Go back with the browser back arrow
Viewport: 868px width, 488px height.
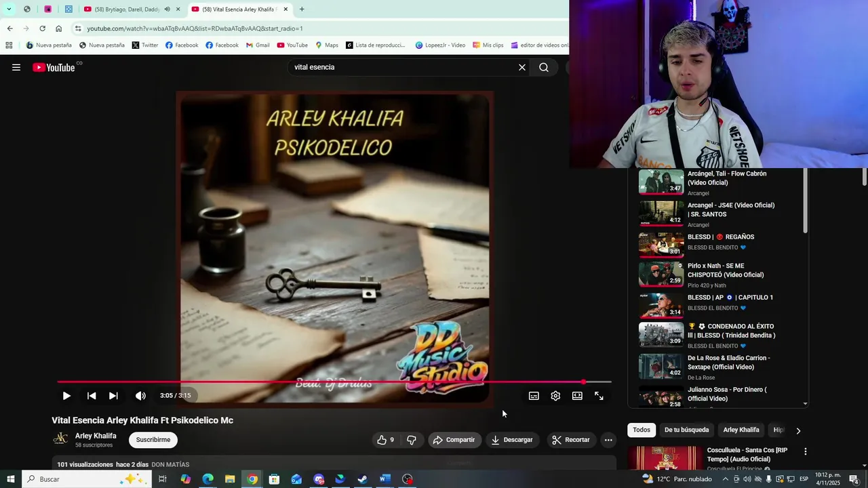(9, 28)
